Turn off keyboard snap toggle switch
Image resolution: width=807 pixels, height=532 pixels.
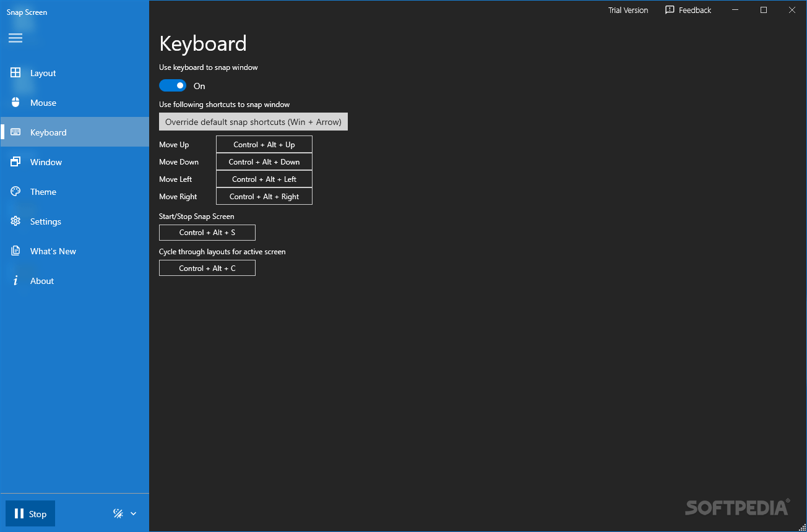(x=173, y=85)
